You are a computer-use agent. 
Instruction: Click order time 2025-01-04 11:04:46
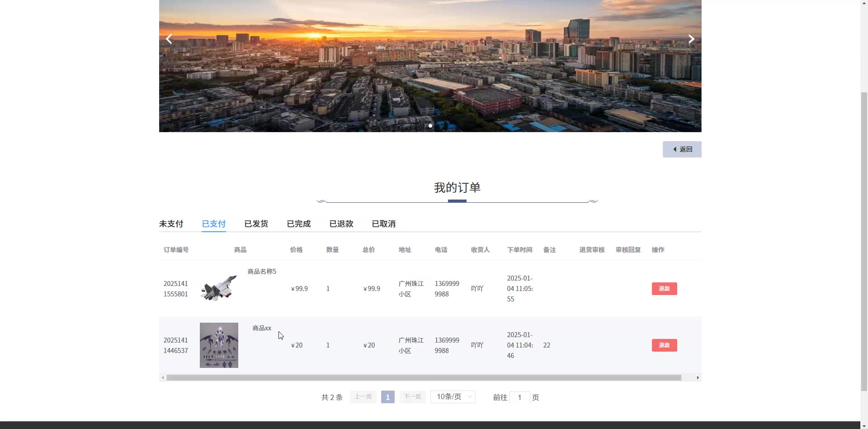[x=520, y=345]
